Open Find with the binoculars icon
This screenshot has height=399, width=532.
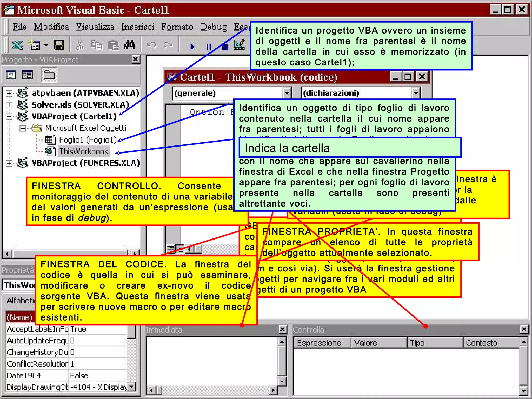pos(130,45)
